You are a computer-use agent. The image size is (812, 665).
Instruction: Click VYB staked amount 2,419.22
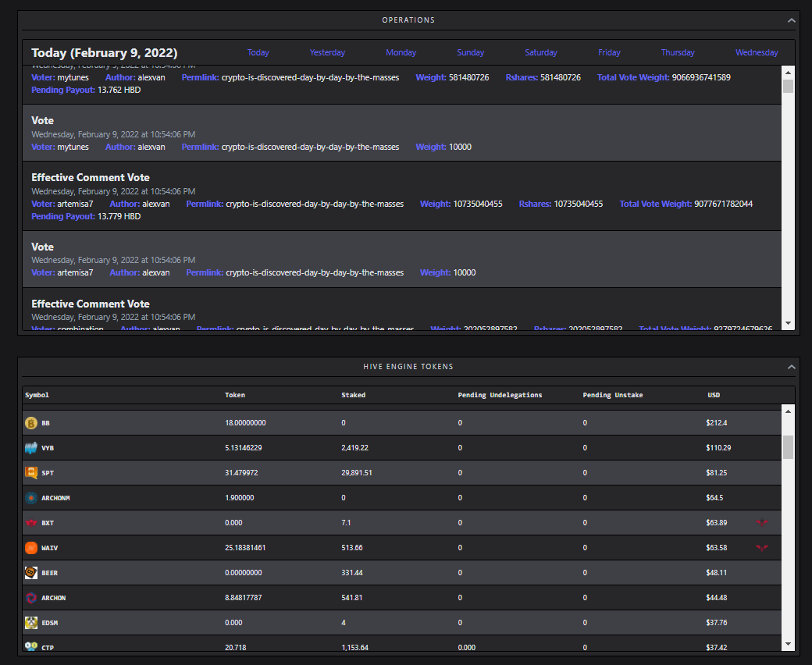point(354,448)
